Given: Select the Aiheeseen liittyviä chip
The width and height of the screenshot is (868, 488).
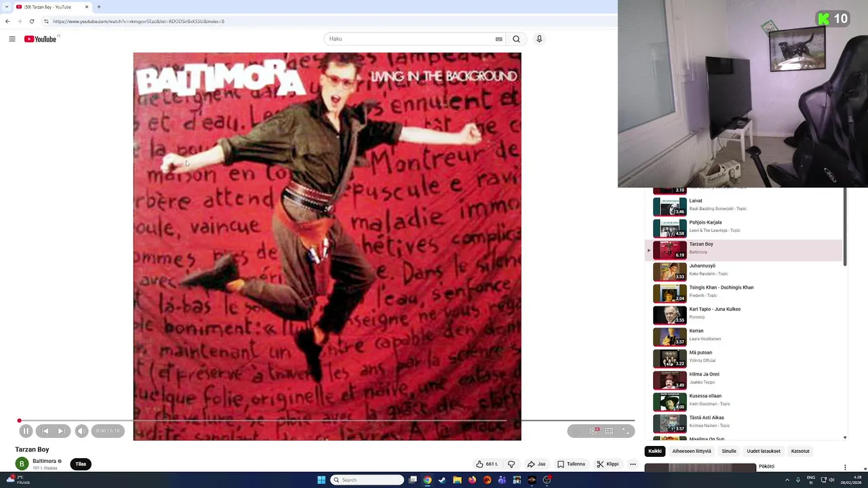Looking at the screenshot, I should click(x=692, y=451).
